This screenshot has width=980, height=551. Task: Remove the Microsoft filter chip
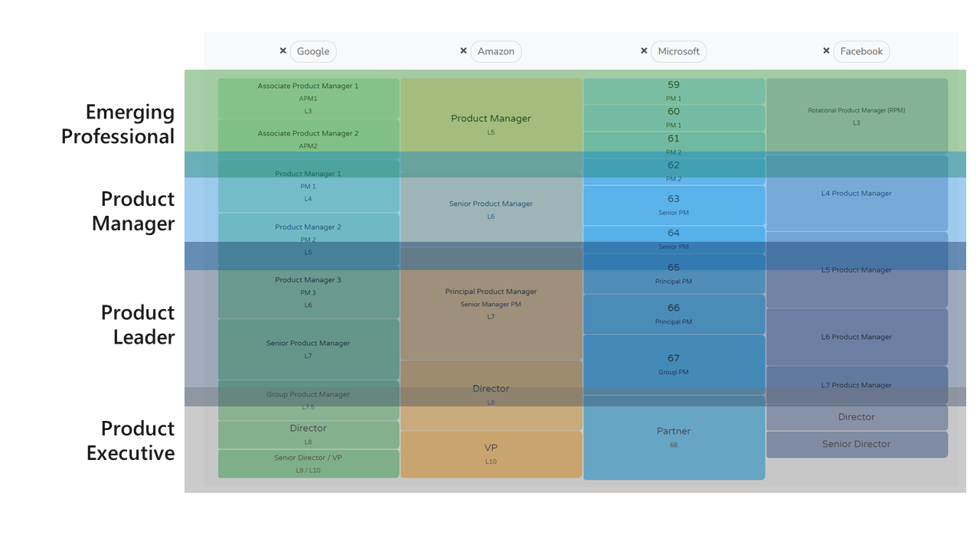(644, 51)
